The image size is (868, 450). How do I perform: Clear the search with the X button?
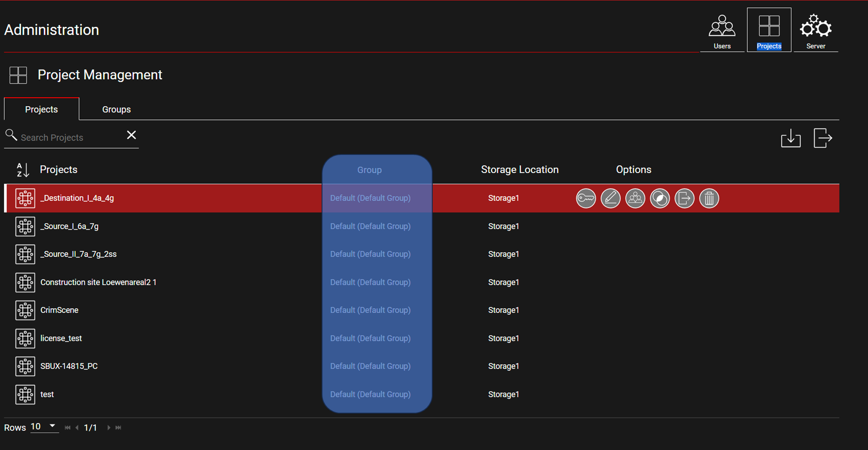[131, 135]
